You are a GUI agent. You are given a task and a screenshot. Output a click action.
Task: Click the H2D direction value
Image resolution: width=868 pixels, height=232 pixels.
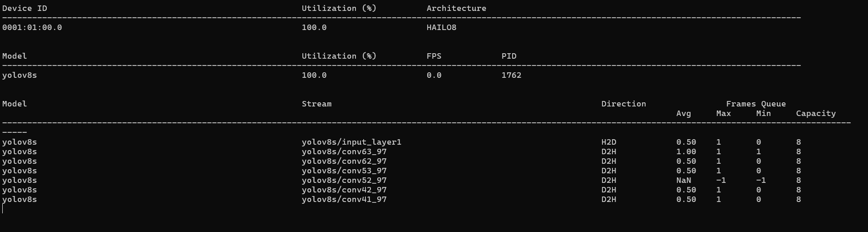click(609, 142)
